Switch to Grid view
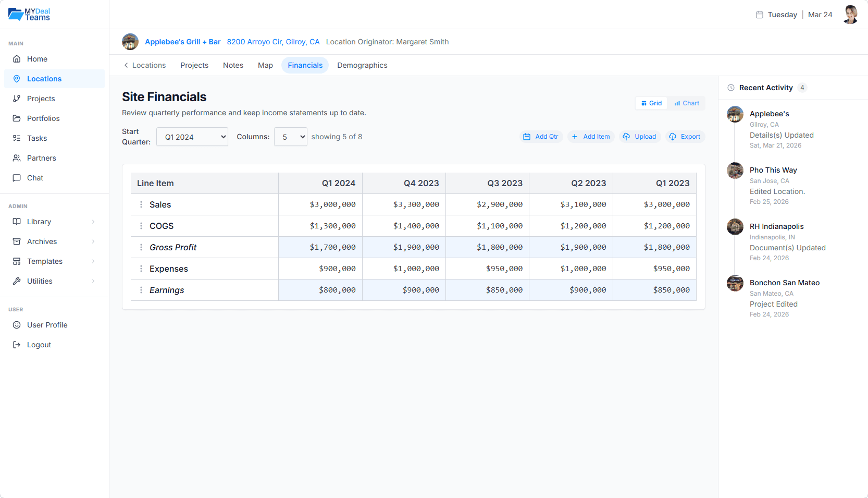Image resolution: width=868 pixels, height=498 pixels. click(651, 103)
